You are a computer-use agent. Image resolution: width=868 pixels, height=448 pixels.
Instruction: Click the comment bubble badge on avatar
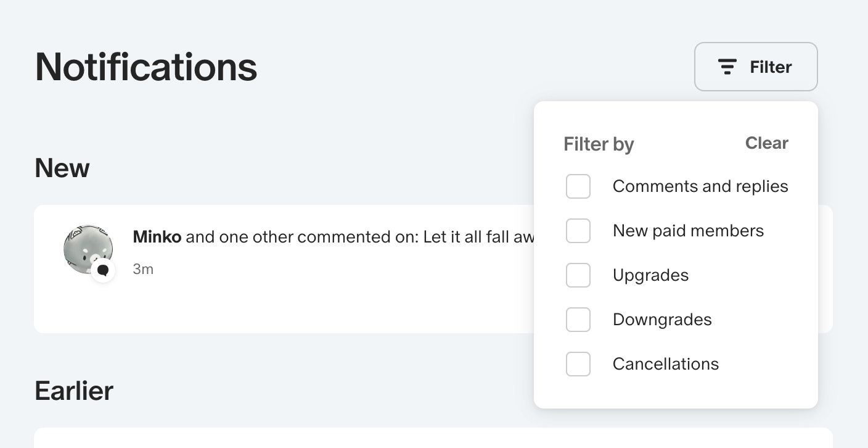click(x=103, y=270)
